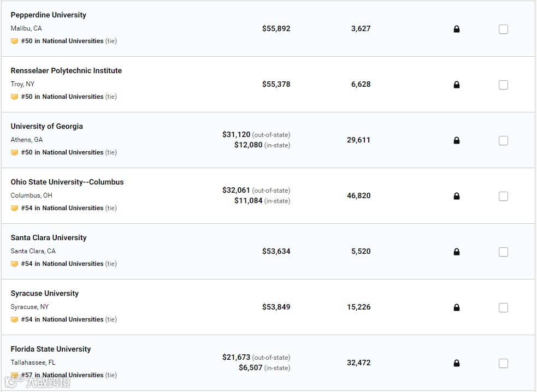Viewport: 537px width, 392px height.
Task: Click University of Georgia's lock icon
Action: [x=457, y=140]
